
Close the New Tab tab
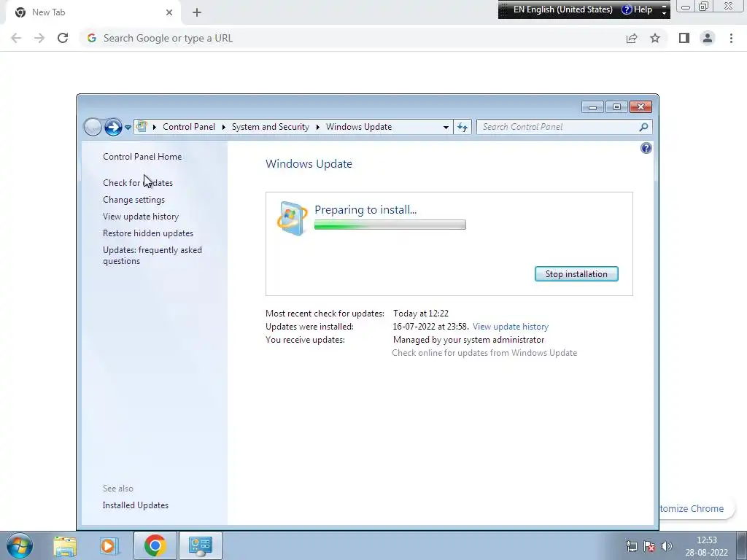click(169, 12)
